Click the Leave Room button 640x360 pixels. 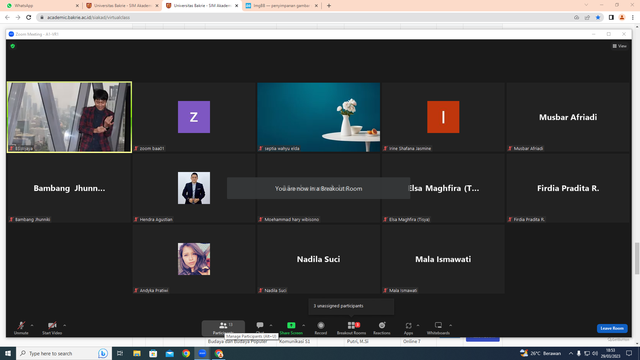[x=612, y=328]
